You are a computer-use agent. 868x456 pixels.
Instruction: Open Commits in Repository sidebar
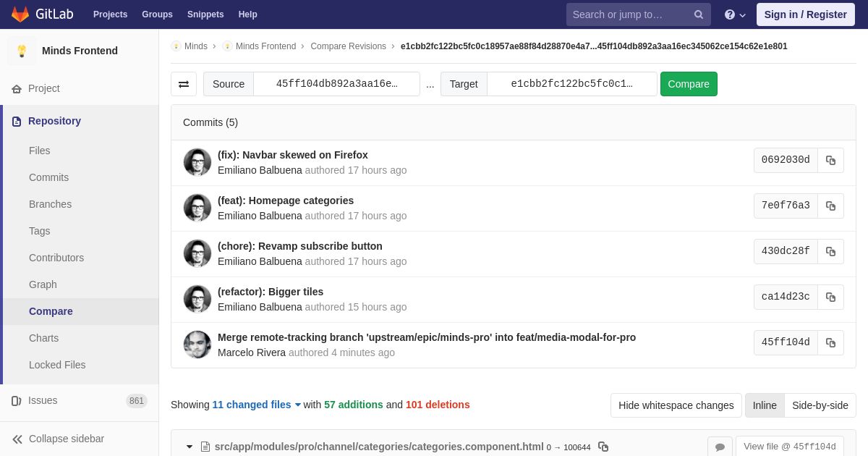click(x=48, y=177)
